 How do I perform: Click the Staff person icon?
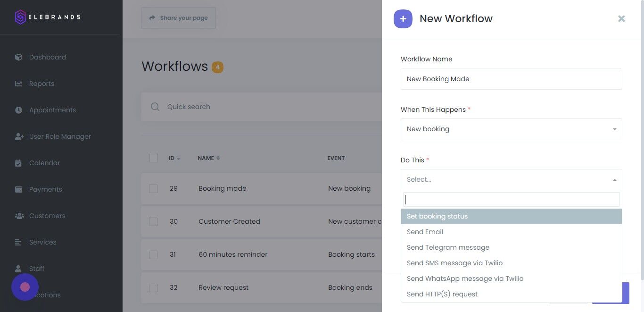[x=18, y=269]
